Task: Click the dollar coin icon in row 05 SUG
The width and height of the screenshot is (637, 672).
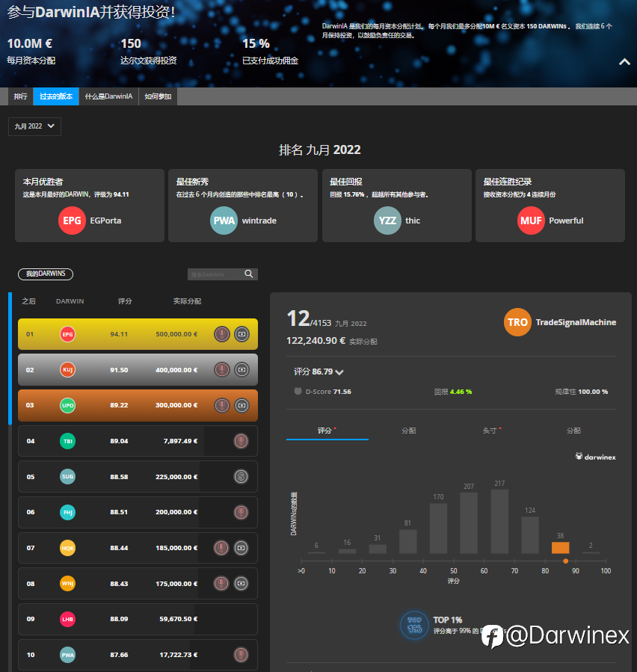Action: pyautogui.click(x=241, y=477)
